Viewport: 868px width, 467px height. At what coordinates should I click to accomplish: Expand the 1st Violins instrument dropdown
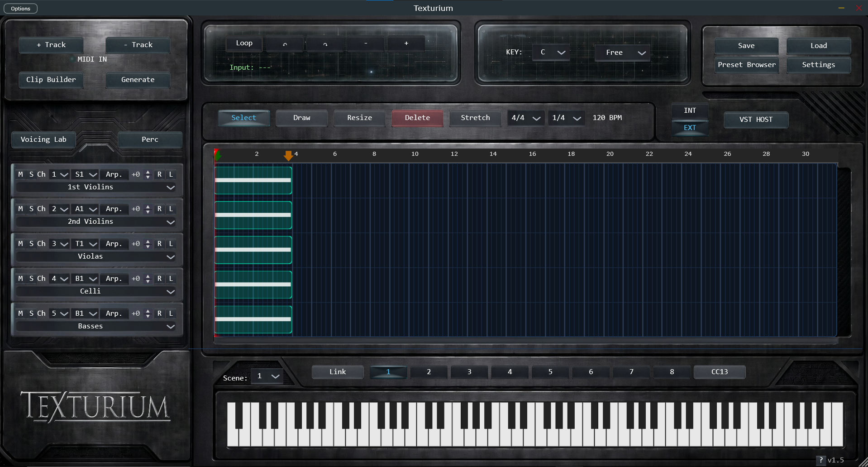[x=96, y=187]
